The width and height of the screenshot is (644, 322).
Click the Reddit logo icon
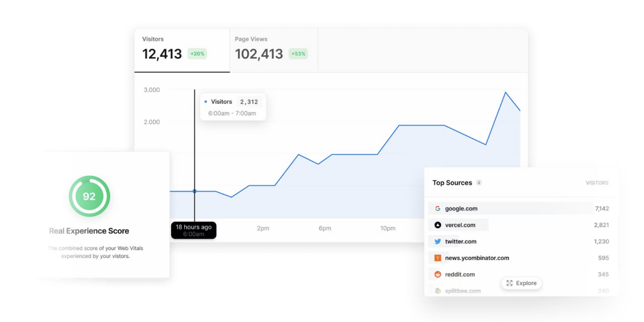pyautogui.click(x=438, y=274)
